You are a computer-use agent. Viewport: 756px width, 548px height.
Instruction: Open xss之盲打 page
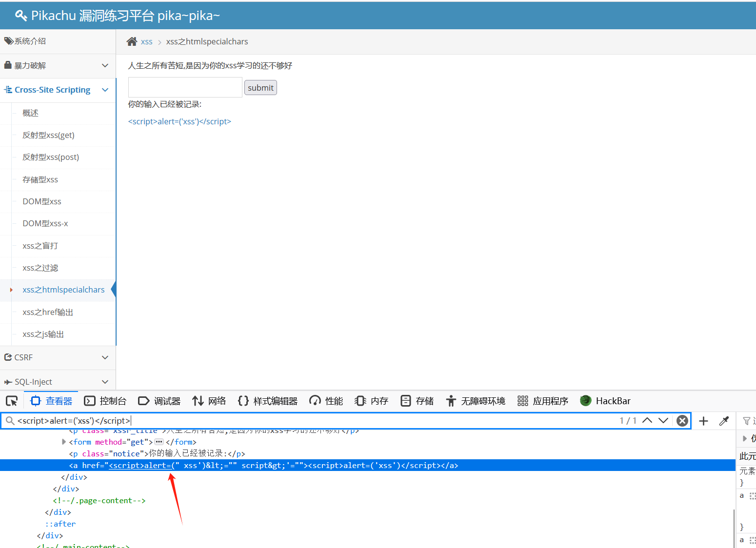pyautogui.click(x=40, y=246)
